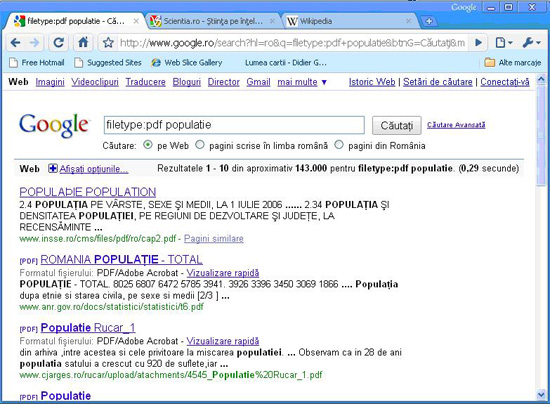This screenshot has width=550, height=404.
Task: Close the Scientia.ro tab
Action: click(x=272, y=21)
